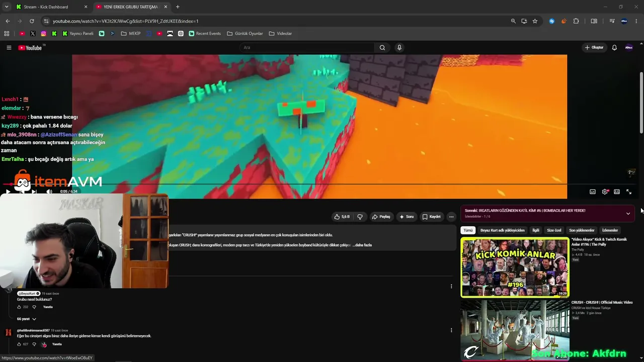Image resolution: width=644 pixels, height=362 pixels.
Task: Open the YouTube account avatar menu
Action: pyautogui.click(x=629, y=48)
